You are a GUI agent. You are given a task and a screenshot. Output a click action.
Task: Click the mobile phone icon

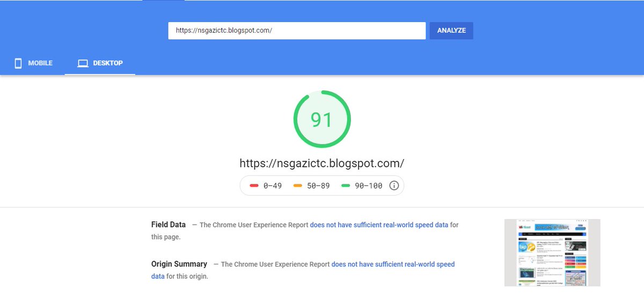coord(18,63)
